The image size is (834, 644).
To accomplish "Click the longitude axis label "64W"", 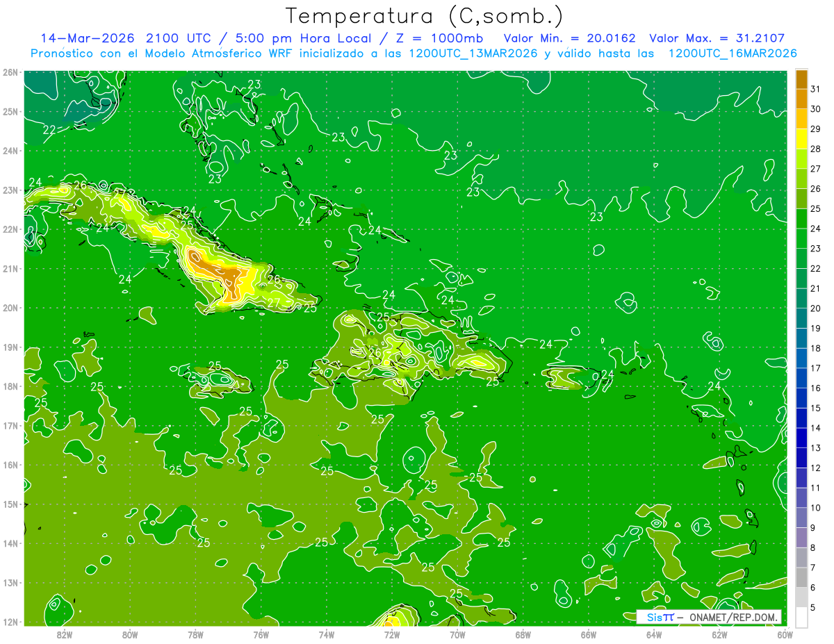I will click(x=653, y=634).
